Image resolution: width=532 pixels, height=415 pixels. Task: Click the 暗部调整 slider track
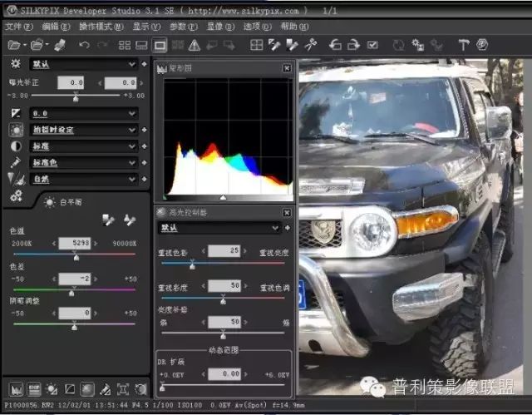tap(74, 324)
